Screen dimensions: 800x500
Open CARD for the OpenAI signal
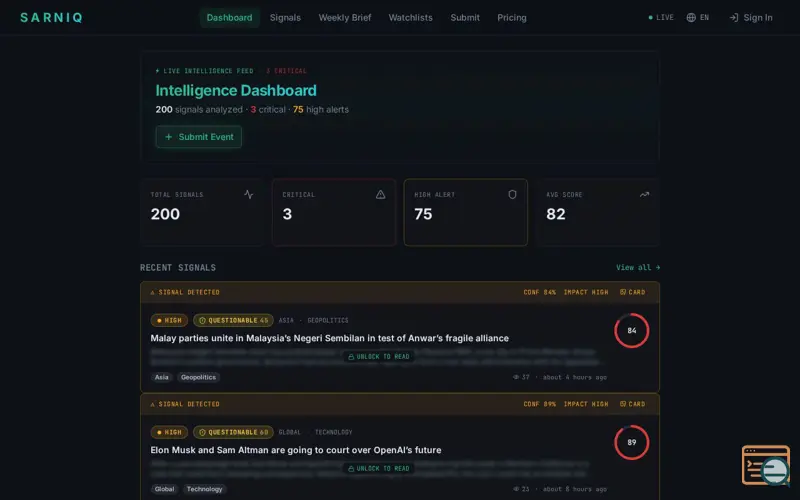click(x=633, y=404)
